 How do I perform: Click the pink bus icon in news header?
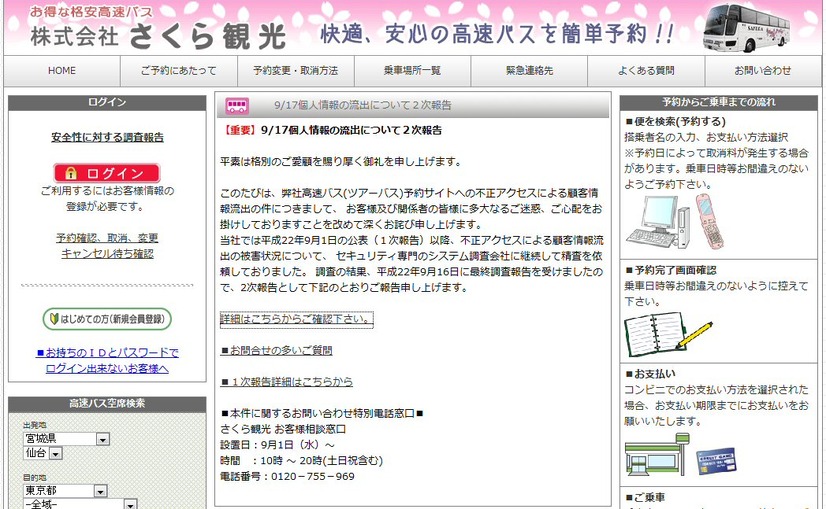pyautogui.click(x=237, y=106)
